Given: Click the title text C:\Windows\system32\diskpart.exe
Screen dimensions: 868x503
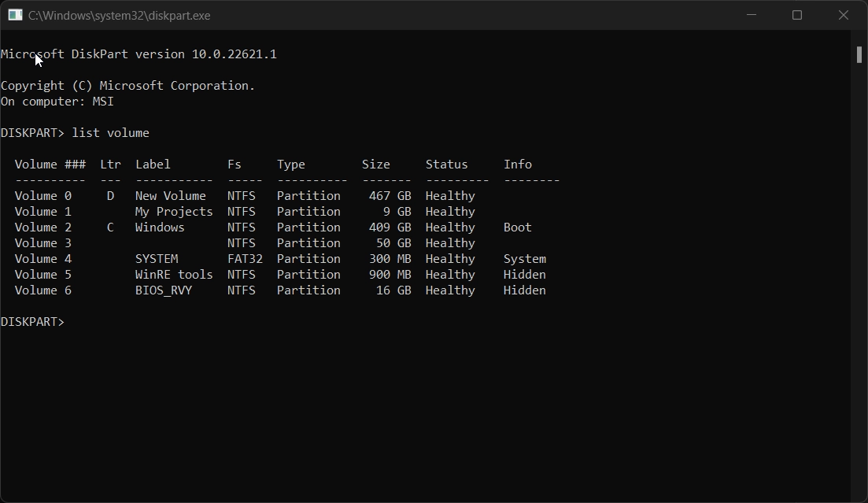Looking at the screenshot, I should (x=120, y=16).
